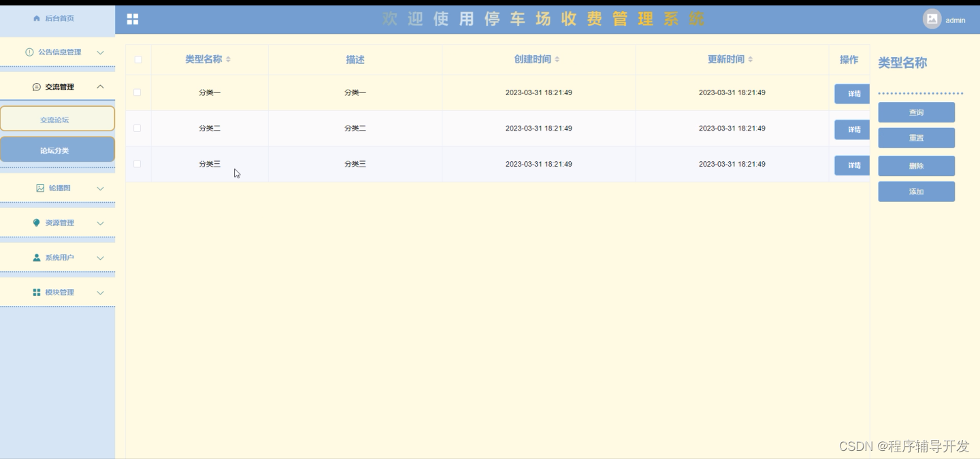Select the 公告信息管理 info icon
This screenshot has height=459, width=980.
28,52
